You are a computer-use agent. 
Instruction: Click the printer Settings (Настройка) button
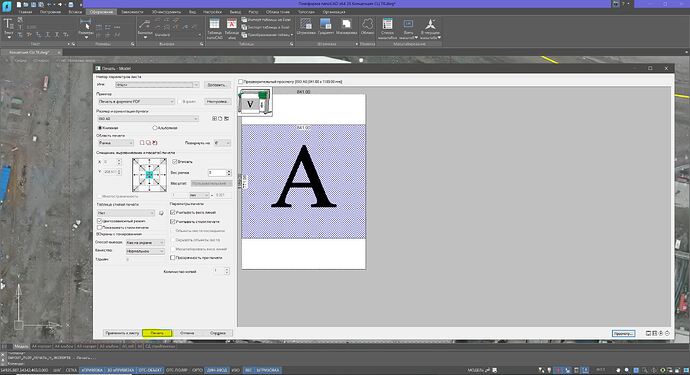tap(217, 101)
